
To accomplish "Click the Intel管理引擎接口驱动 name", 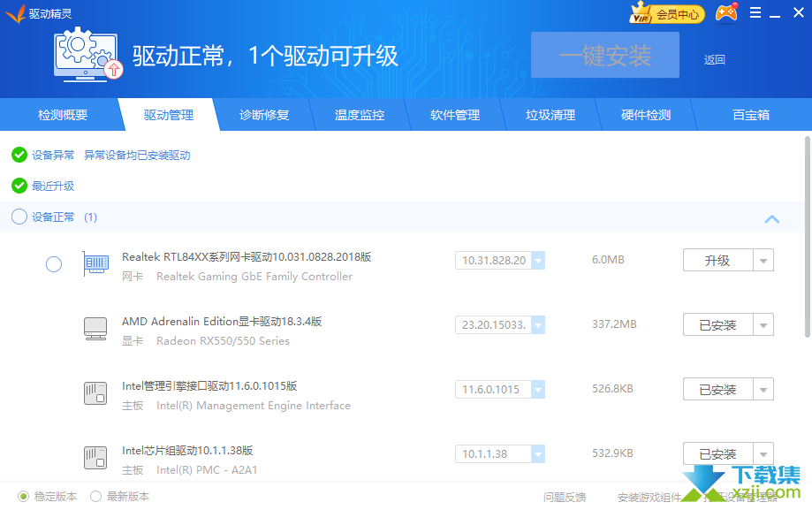I will coord(209,386).
